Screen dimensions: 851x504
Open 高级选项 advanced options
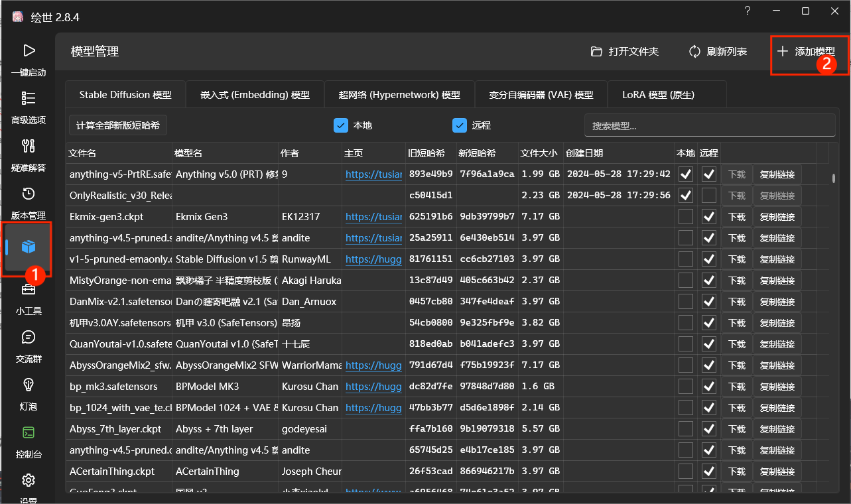29,107
